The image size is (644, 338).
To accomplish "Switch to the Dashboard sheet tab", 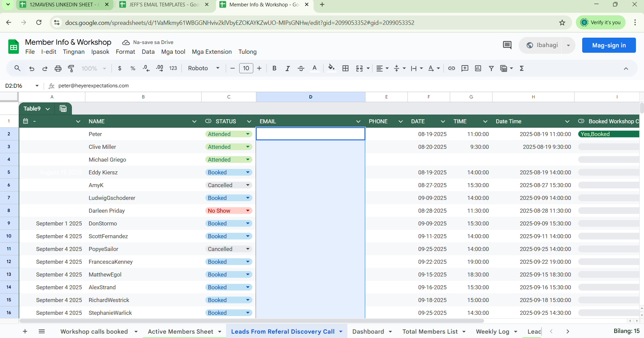I will pyautogui.click(x=368, y=332).
